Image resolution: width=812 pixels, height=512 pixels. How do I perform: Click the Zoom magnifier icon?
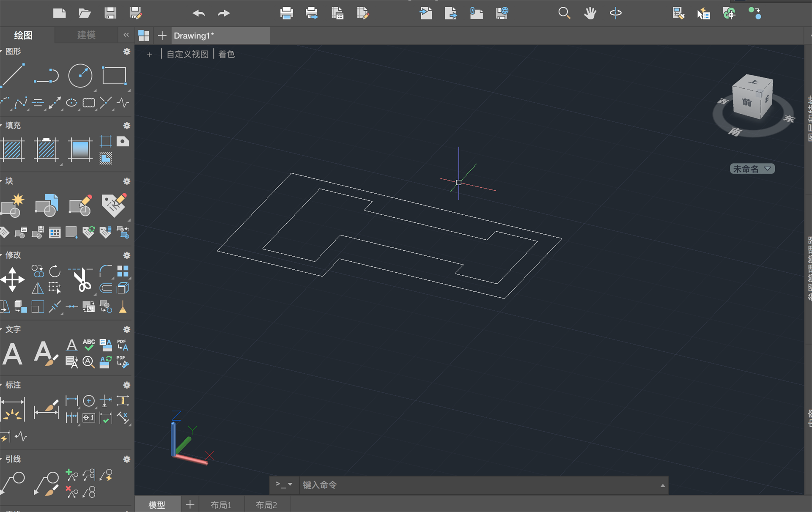564,13
